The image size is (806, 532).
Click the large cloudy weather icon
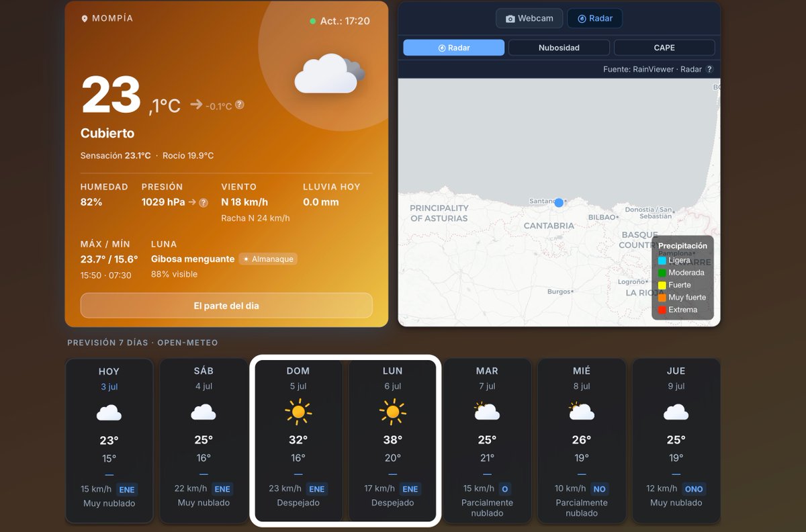(330, 73)
